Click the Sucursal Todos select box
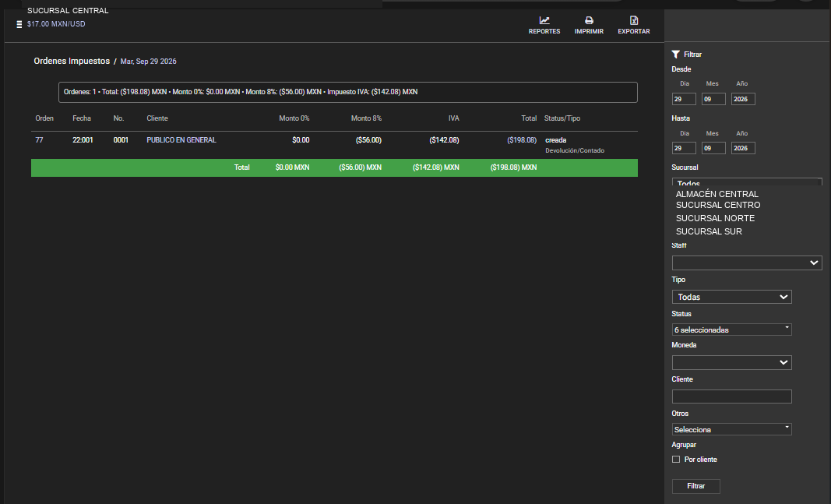The width and height of the screenshot is (831, 504). [x=747, y=182]
